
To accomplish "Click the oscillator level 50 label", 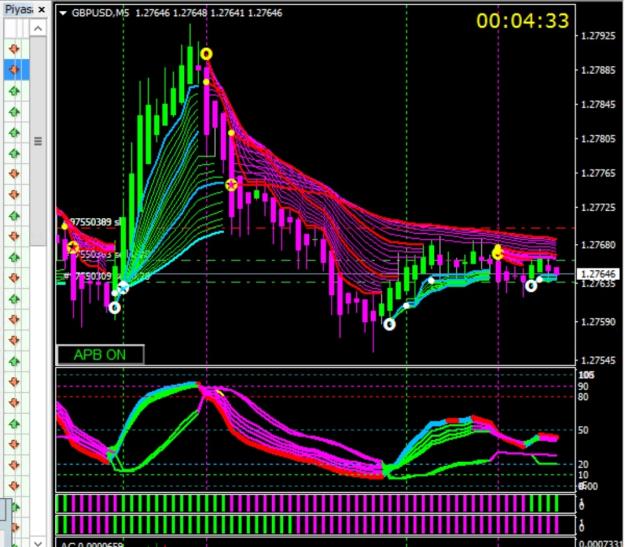I will click(x=583, y=430).
